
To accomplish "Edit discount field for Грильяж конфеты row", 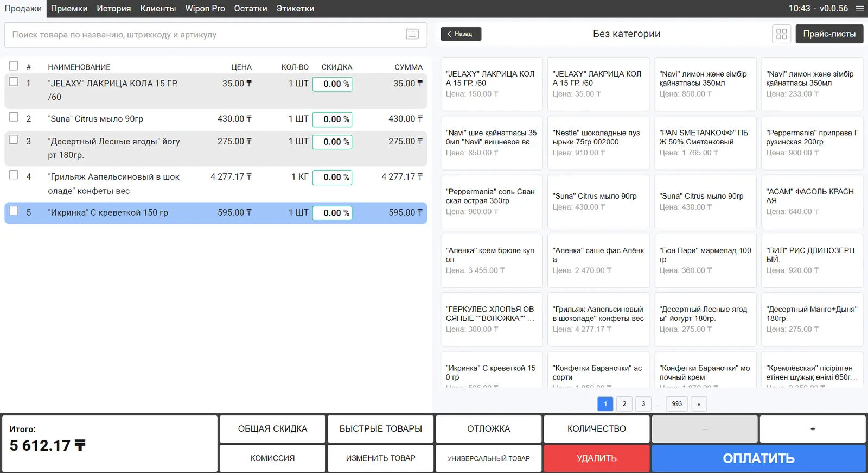I will [x=332, y=178].
